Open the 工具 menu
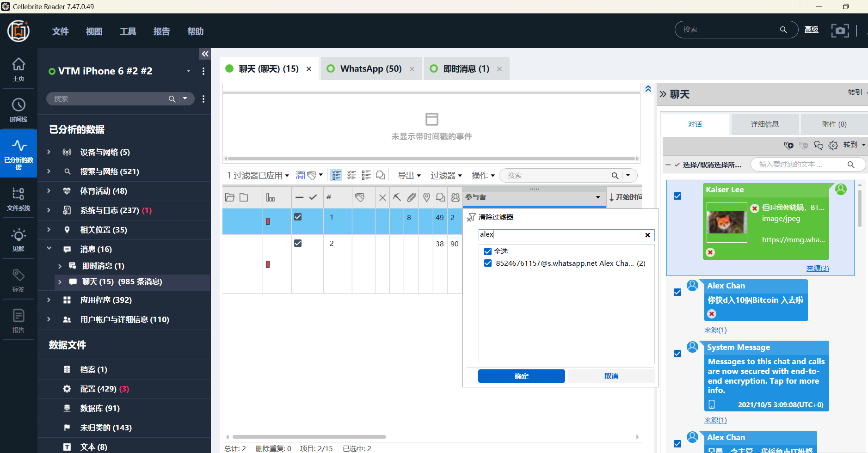This screenshot has height=453, width=868. (128, 31)
